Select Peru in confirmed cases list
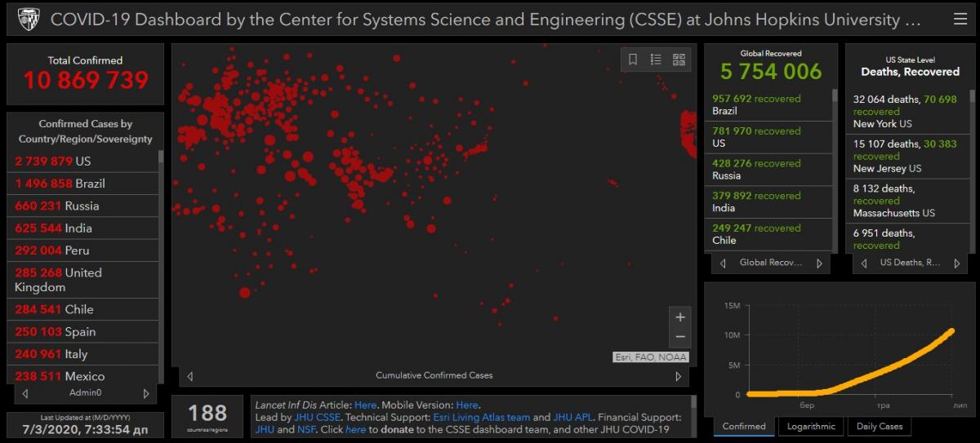Screen dimensions: 980x443 click(82, 250)
